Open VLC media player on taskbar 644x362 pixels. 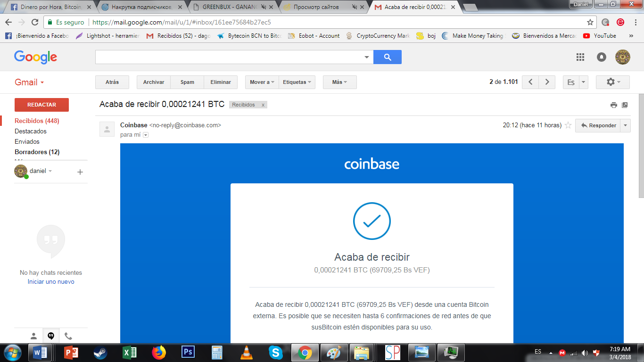tap(246, 353)
